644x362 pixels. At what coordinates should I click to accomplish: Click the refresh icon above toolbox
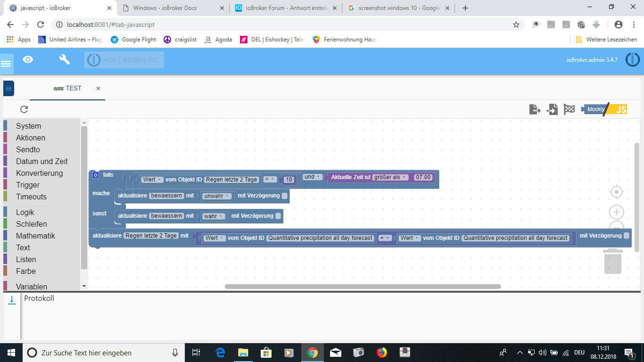point(24,109)
